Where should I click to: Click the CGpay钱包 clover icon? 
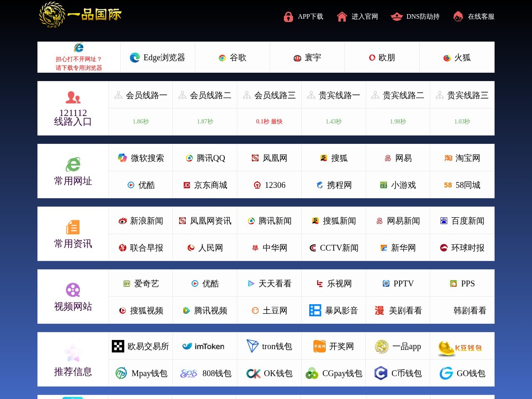[312, 373]
